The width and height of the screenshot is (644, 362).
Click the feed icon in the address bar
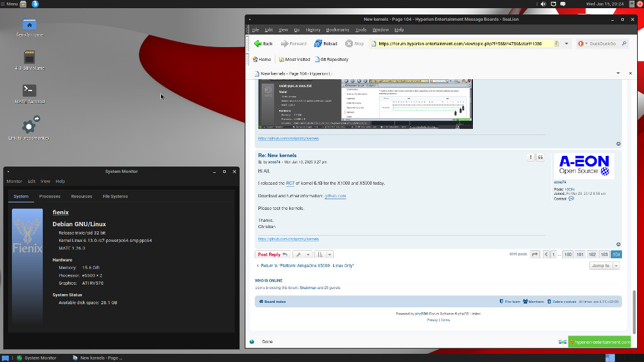tap(557, 43)
